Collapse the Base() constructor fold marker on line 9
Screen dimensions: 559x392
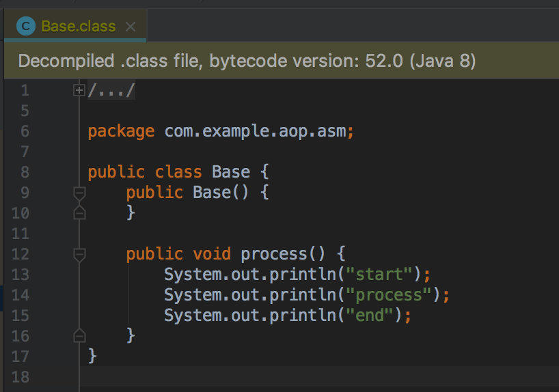point(79,193)
